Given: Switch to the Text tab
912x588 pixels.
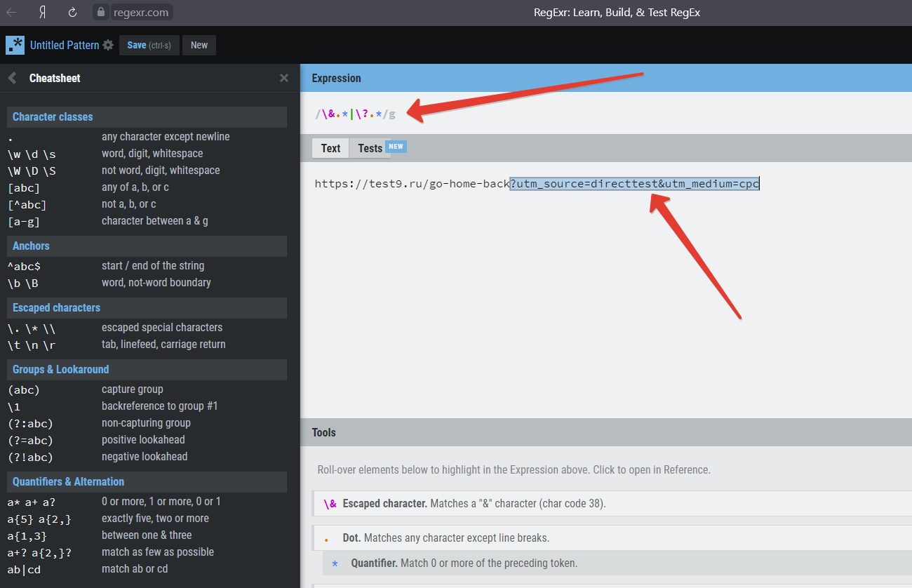Looking at the screenshot, I should click(330, 148).
